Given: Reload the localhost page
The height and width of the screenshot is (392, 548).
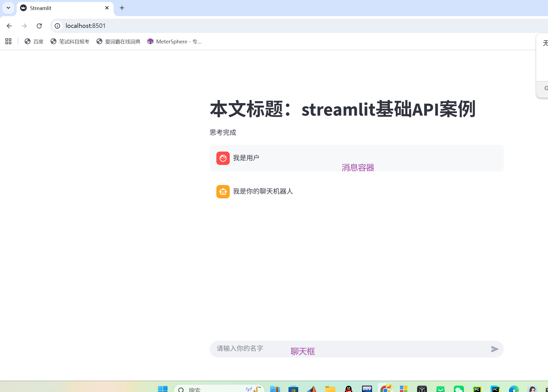Looking at the screenshot, I should [39, 26].
